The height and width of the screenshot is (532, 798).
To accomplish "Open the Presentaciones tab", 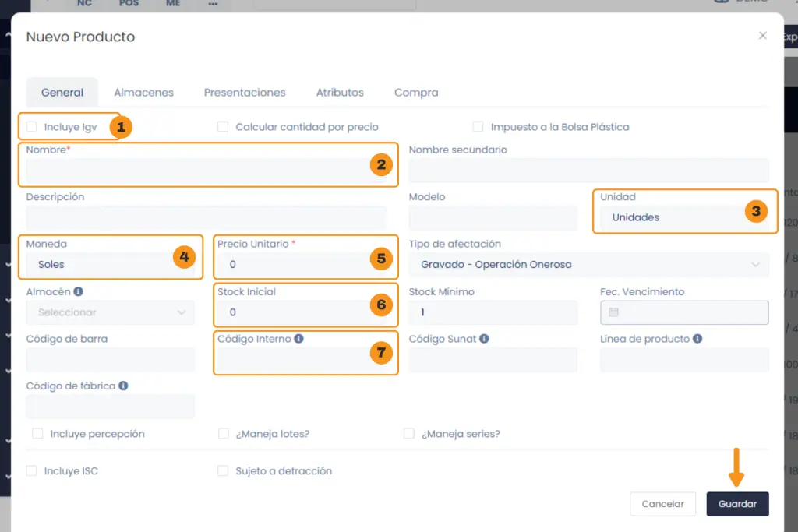I will coord(245,93).
